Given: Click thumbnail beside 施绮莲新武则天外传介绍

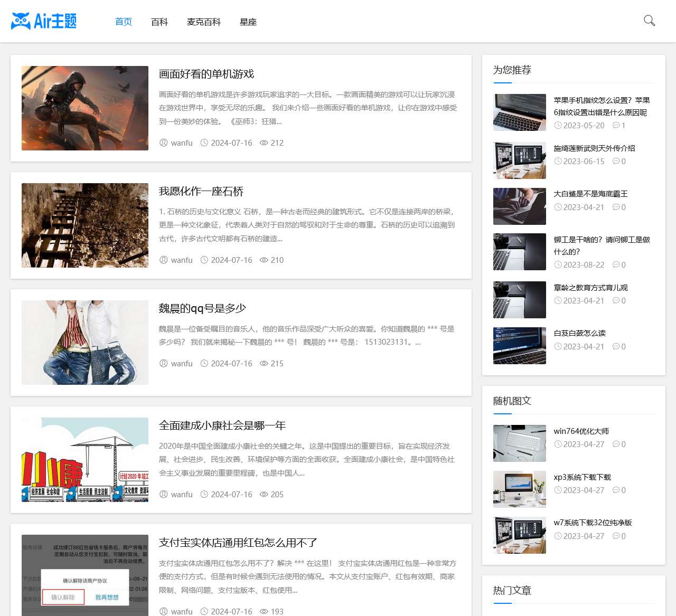Looking at the screenshot, I should pyautogui.click(x=520, y=160).
